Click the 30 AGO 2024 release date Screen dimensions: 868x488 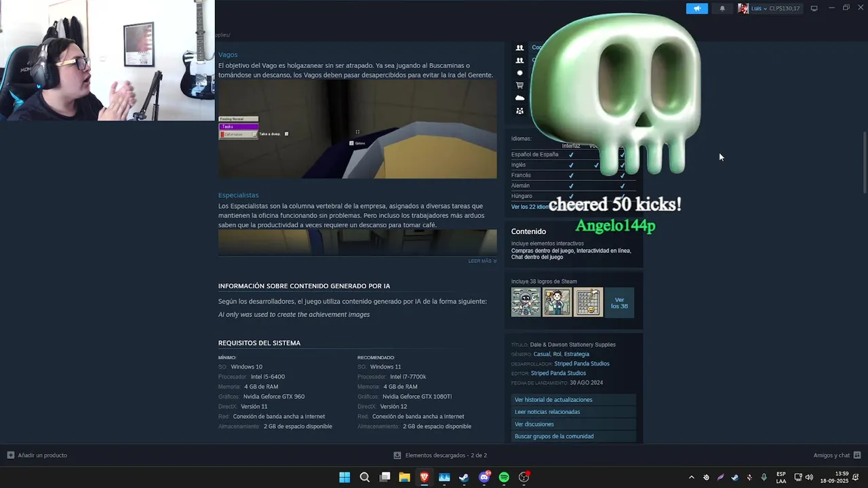[x=587, y=383]
